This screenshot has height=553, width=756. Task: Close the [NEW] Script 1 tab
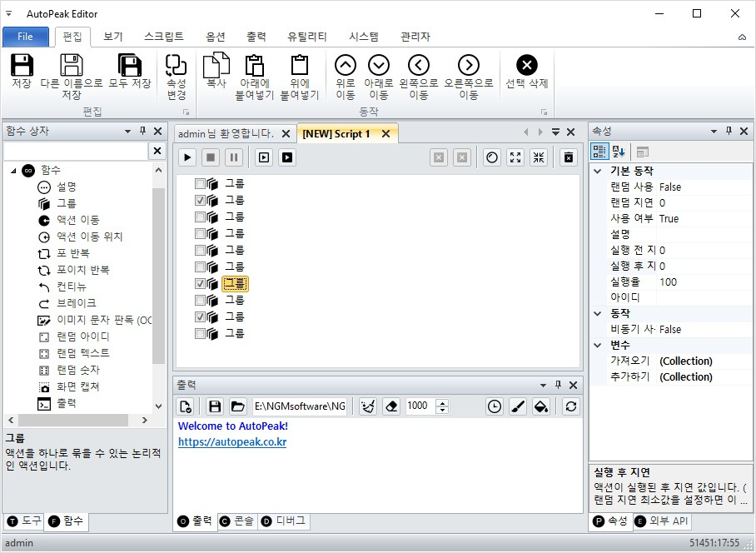(x=385, y=134)
